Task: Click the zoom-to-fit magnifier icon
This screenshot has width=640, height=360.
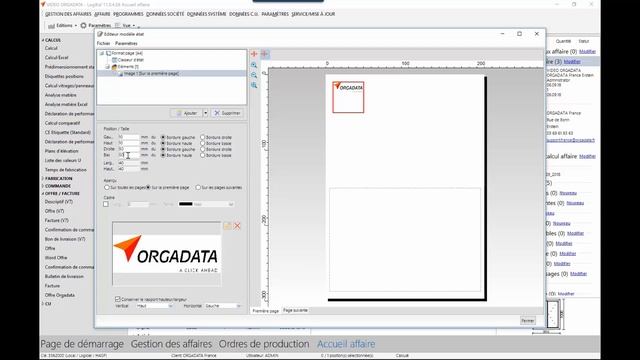Action: pos(254,85)
